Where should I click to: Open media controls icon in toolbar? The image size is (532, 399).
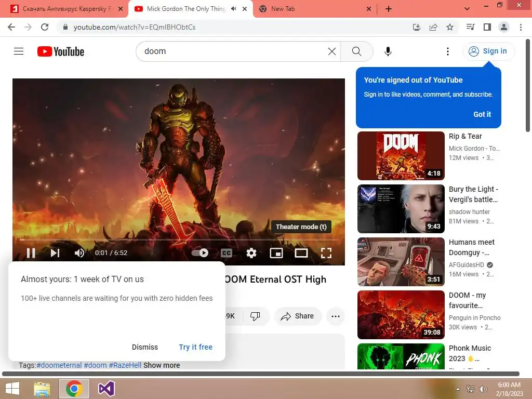[x=470, y=27]
